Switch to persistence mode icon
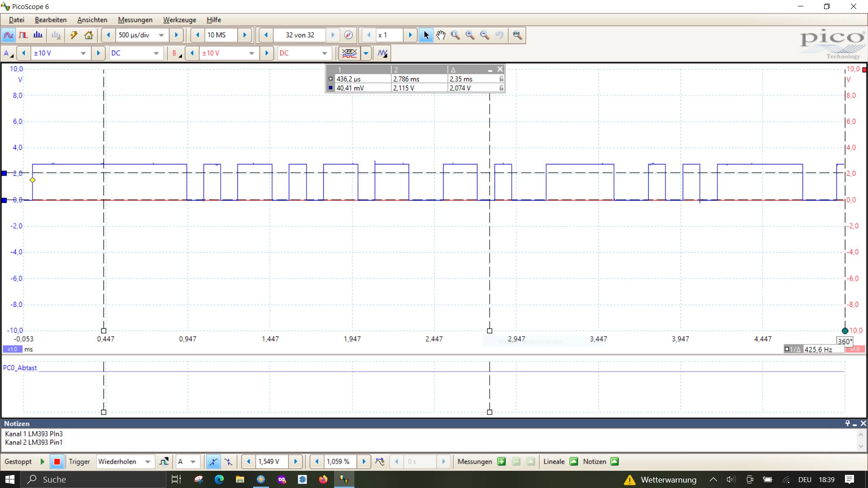 tap(23, 35)
